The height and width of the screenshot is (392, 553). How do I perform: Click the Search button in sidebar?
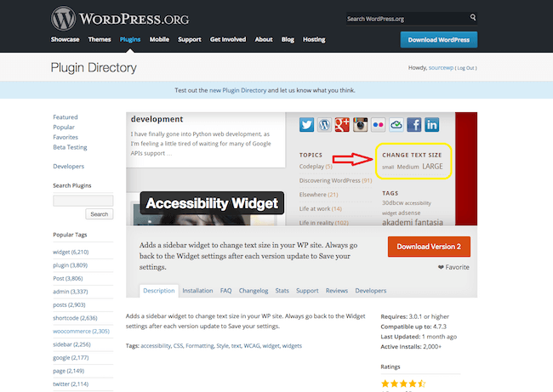[x=99, y=214]
